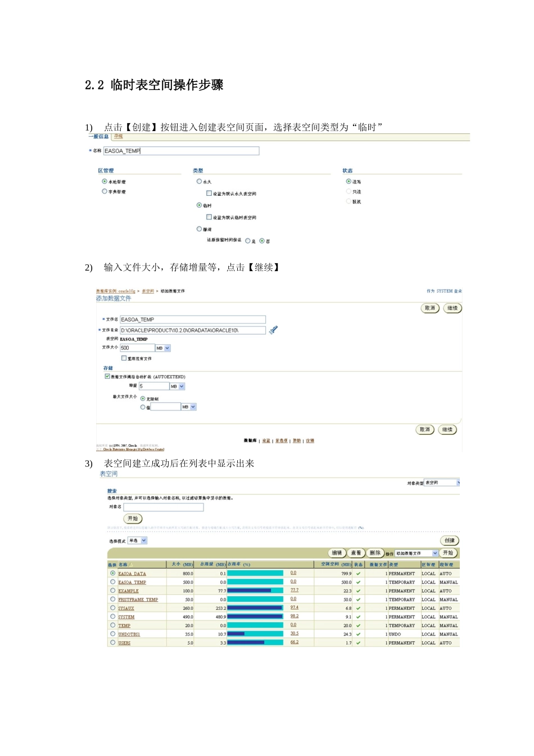Viewport: 534px width, 756px height.
Task: Click the 对象名 search input field
Action: click(164, 507)
